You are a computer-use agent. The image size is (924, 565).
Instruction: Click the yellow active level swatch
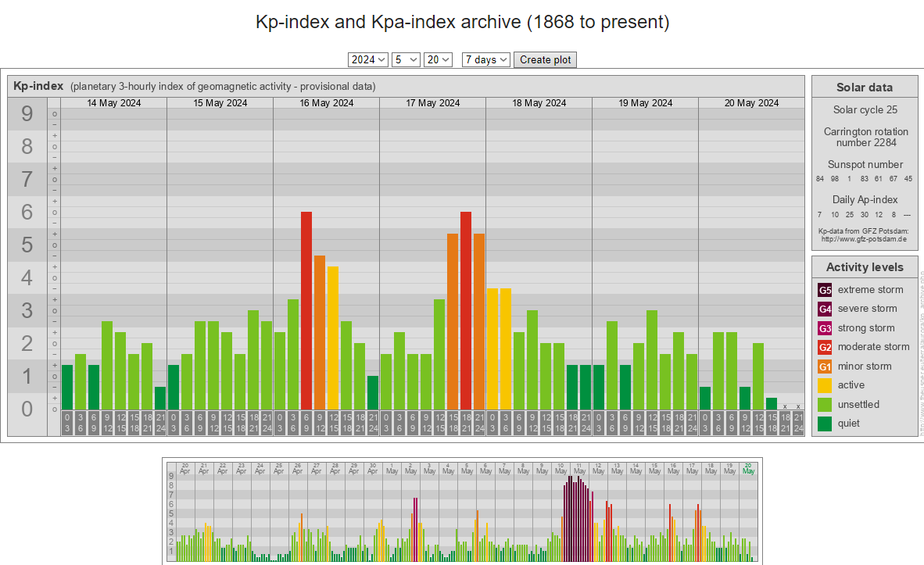(825, 385)
